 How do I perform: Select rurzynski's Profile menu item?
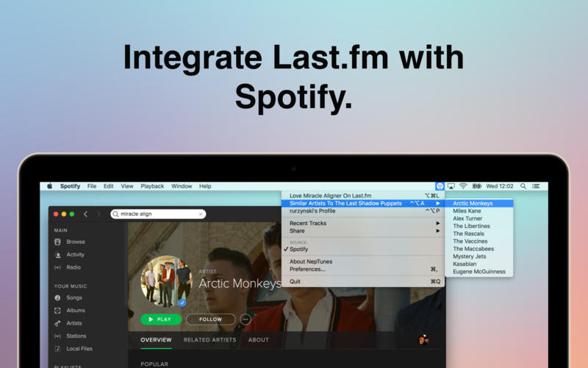(x=363, y=211)
